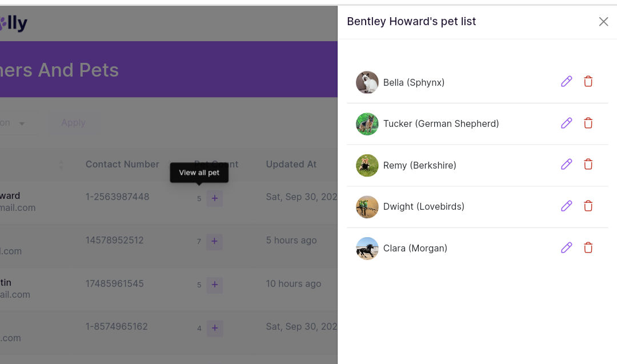Click the Apply filter button

click(x=74, y=123)
